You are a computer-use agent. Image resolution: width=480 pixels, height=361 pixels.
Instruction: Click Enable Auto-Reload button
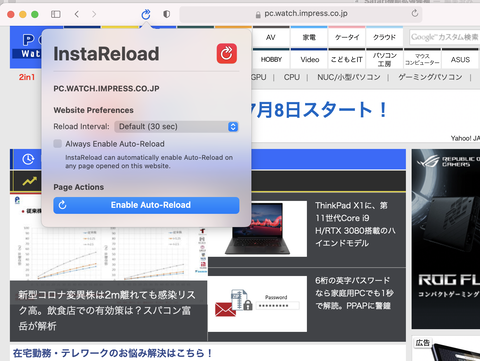(146, 205)
